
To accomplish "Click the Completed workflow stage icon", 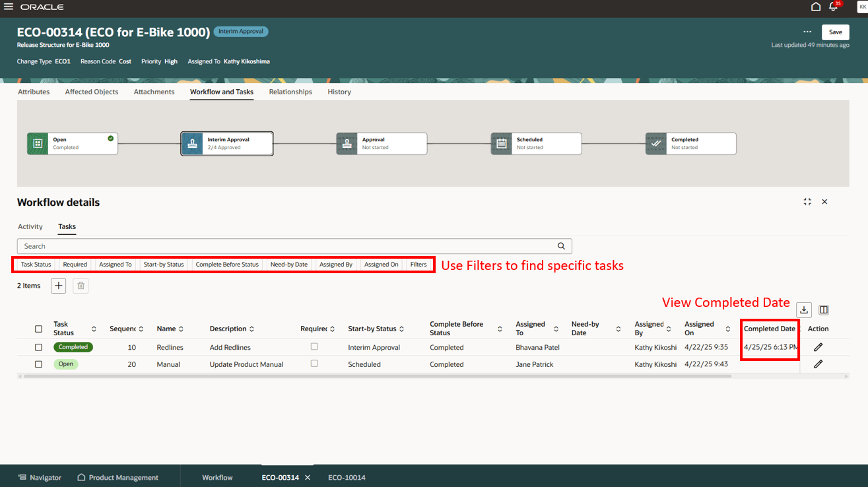I will [x=655, y=143].
